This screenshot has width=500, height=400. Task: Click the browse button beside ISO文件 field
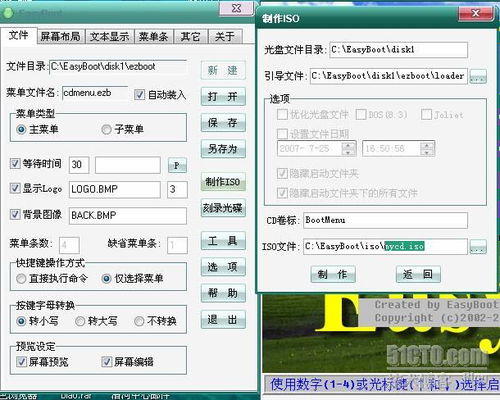(x=478, y=247)
